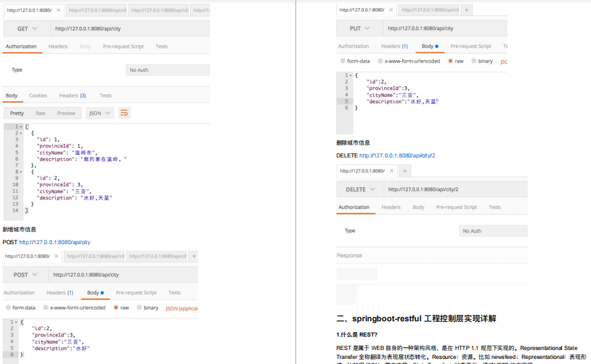Open the PUT method dropdown

click(x=359, y=28)
